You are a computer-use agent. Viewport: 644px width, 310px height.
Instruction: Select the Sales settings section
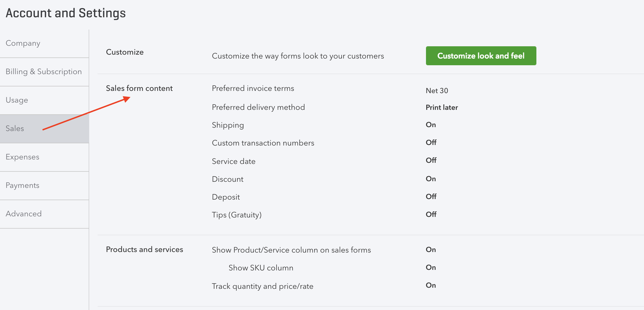[x=14, y=129]
